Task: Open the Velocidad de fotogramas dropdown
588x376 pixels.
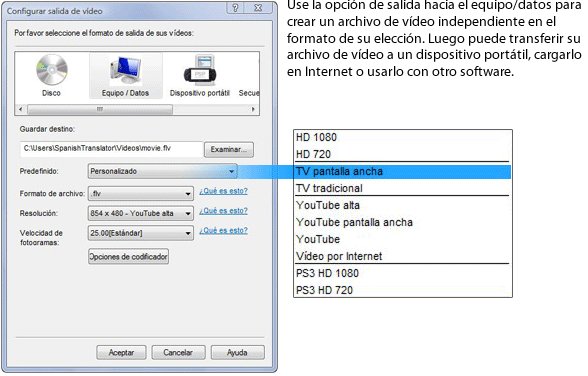Action: click(141, 233)
